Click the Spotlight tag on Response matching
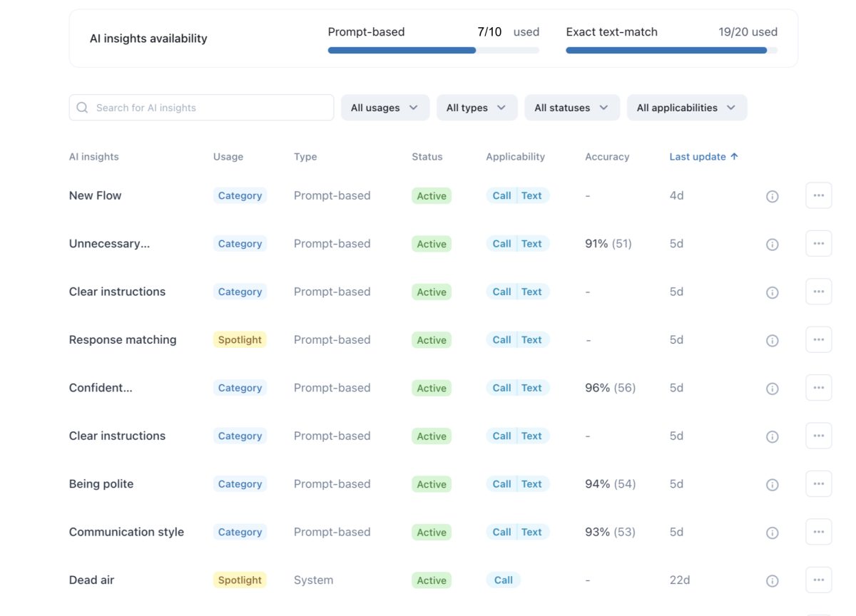The width and height of the screenshot is (856, 616). coord(240,340)
